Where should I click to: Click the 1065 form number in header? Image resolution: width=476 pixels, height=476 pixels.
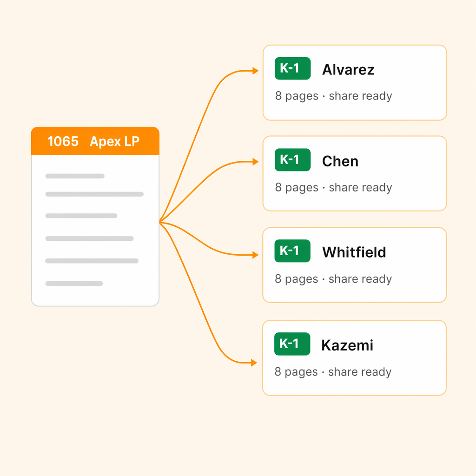tap(63, 141)
